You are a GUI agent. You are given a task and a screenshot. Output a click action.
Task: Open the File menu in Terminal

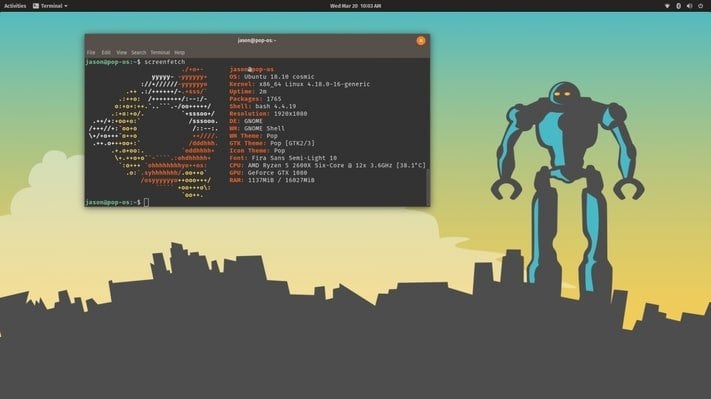(x=91, y=53)
